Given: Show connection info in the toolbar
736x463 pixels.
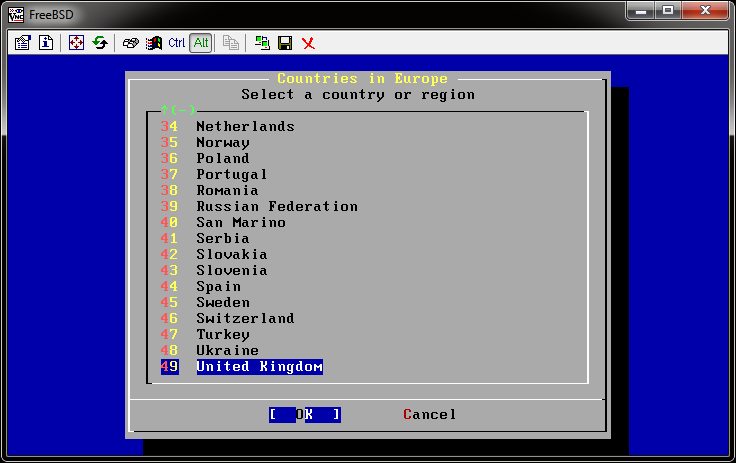Looking at the screenshot, I should coord(46,43).
